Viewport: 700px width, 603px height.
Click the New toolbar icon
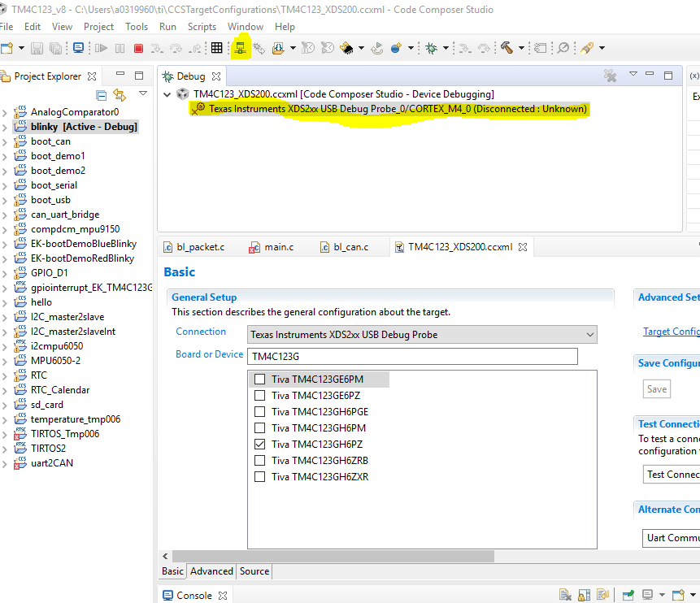click(x=7, y=48)
